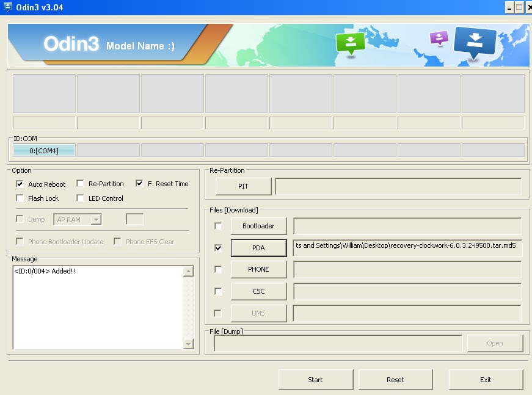This screenshot has height=395, width=532.
Task: Enable the LED Control checkbox
Action: click(x=80, y=198)
